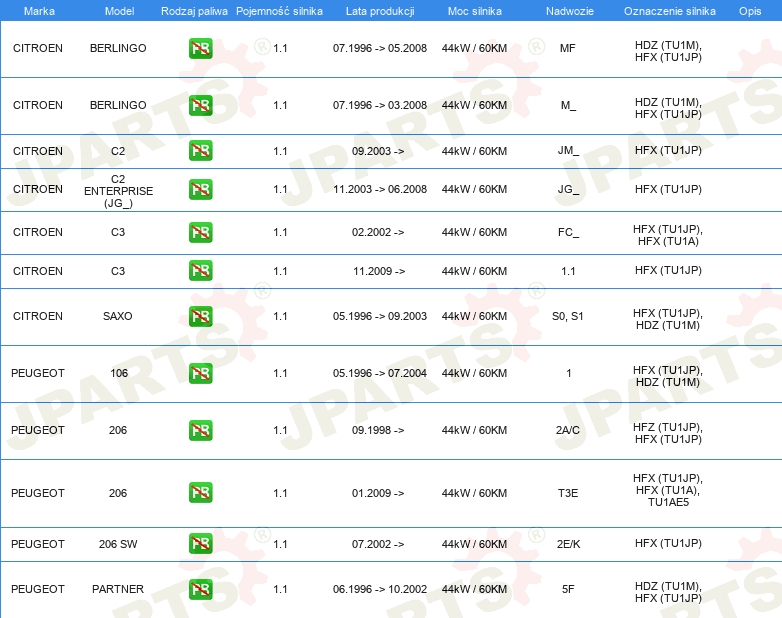Screen dimensions: 782x618
Task: Click the fuel icon in the 206 SW row
Action: pos(200,544)
